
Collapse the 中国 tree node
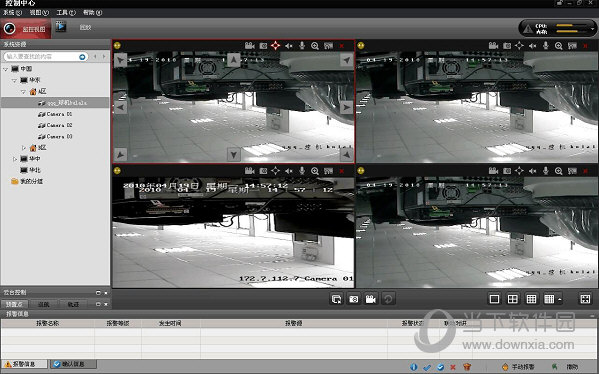tap(5, 69)
